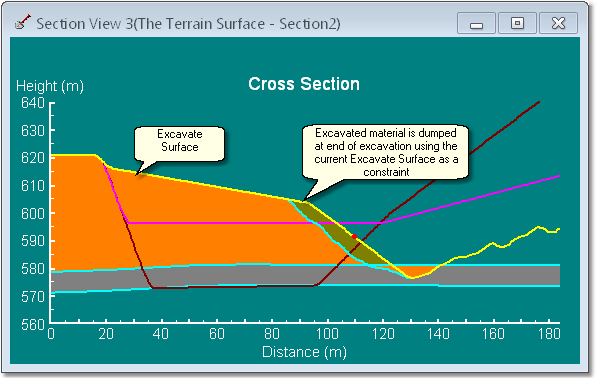Click the 570 height axis value
The width and height of the screenshot is (596, 380).
pyautogui.click(x=33, y=296)
